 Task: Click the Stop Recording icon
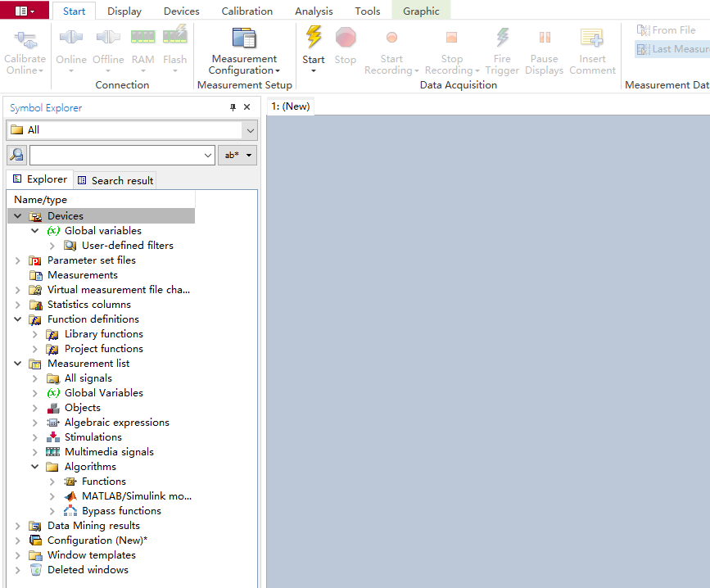click(451, 37)
